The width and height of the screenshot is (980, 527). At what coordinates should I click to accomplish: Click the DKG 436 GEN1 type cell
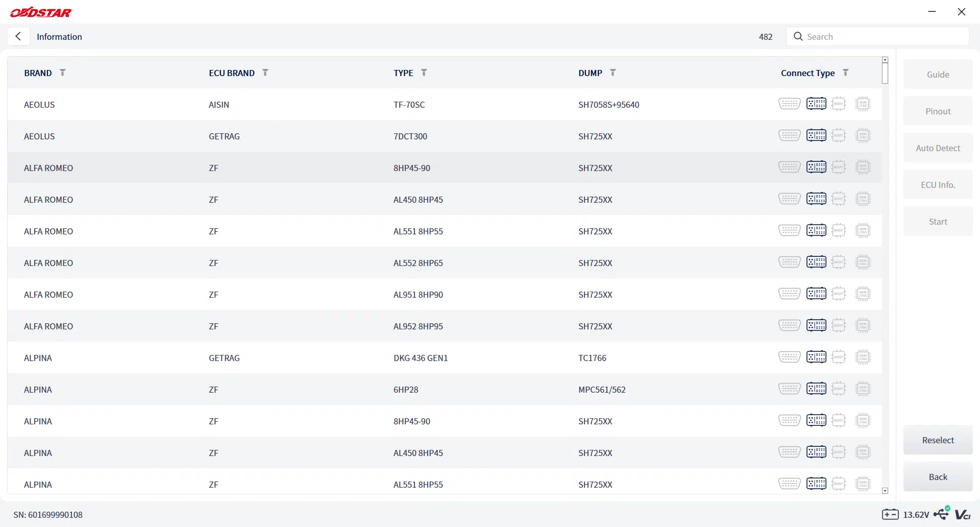pyautogui.click(x=421, y=358)
